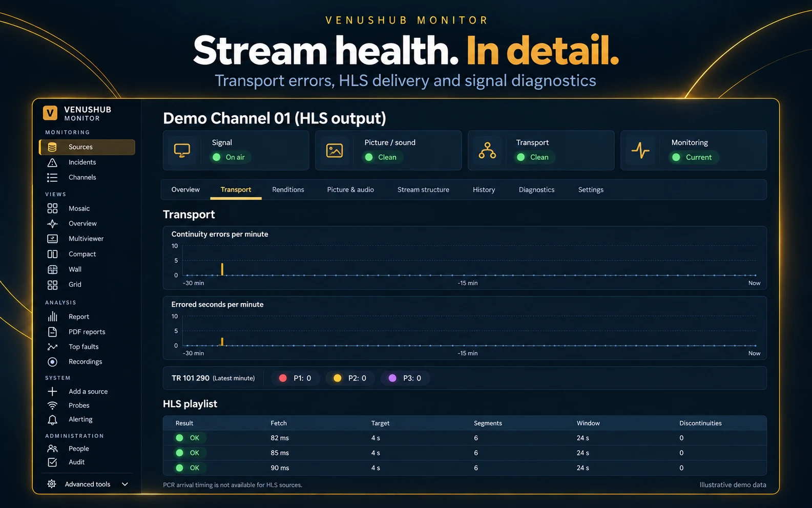Viewport: 812px width, 508px height.
Task: Click the continuity errors spike bar
Action: tap(222, 269)
